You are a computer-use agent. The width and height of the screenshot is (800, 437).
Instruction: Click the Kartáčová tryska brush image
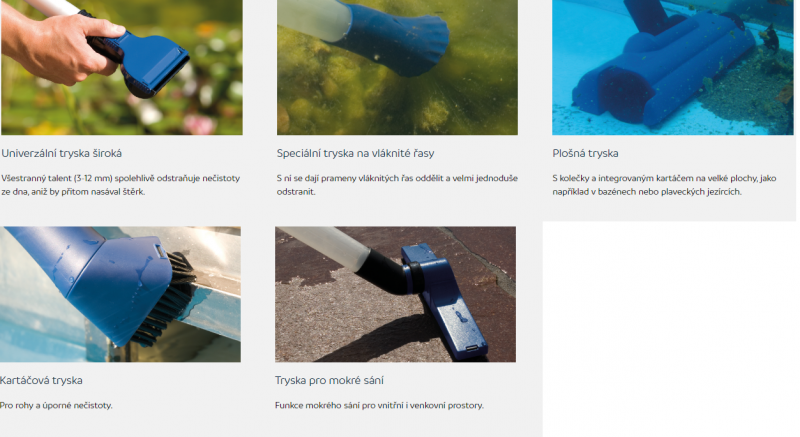pyautogui.click(x=120, y=294)
